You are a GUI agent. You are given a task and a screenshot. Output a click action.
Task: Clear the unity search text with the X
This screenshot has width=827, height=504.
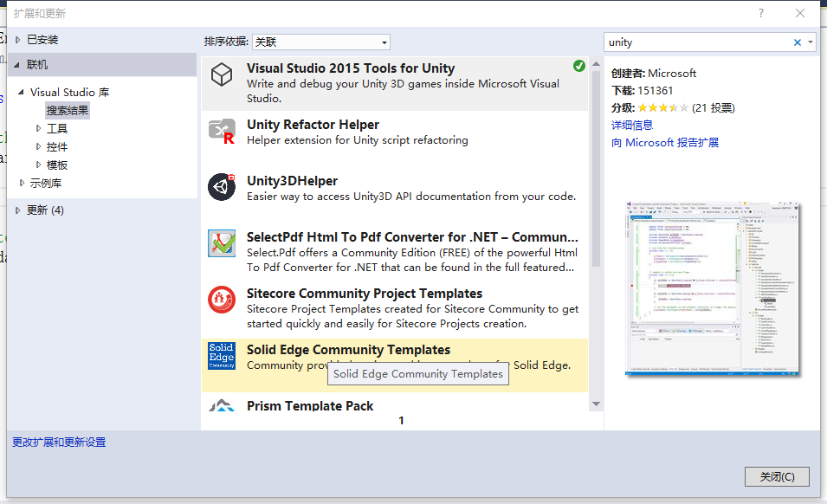[x=798, y=42]
